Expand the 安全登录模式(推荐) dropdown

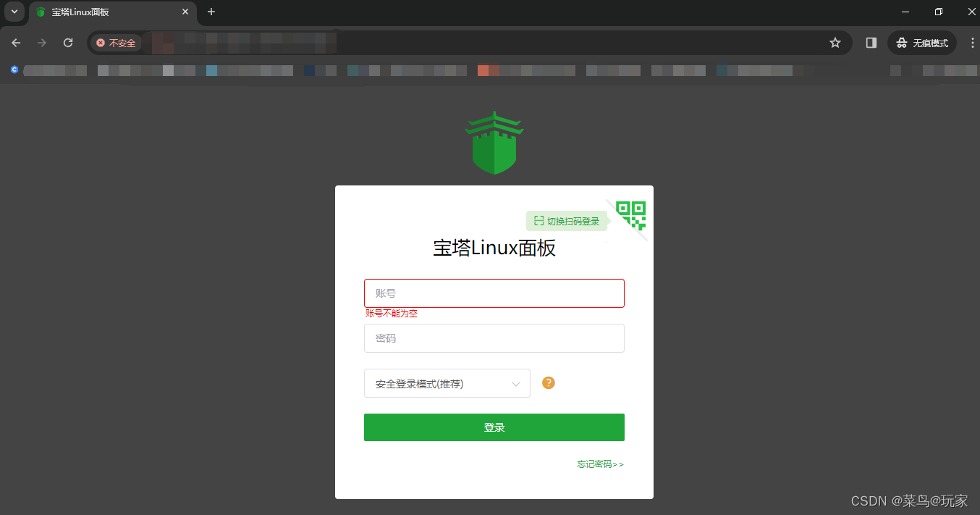447,383
